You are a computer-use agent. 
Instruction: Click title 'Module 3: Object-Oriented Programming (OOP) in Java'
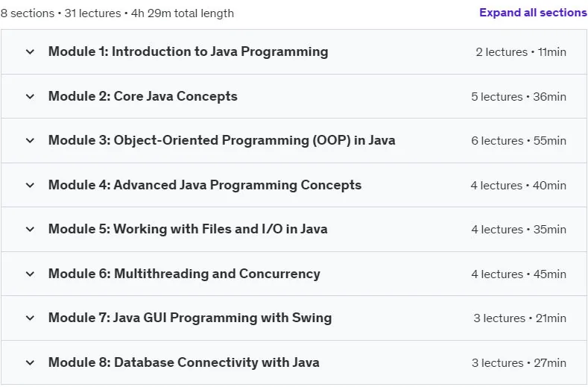tap(221, 140)
